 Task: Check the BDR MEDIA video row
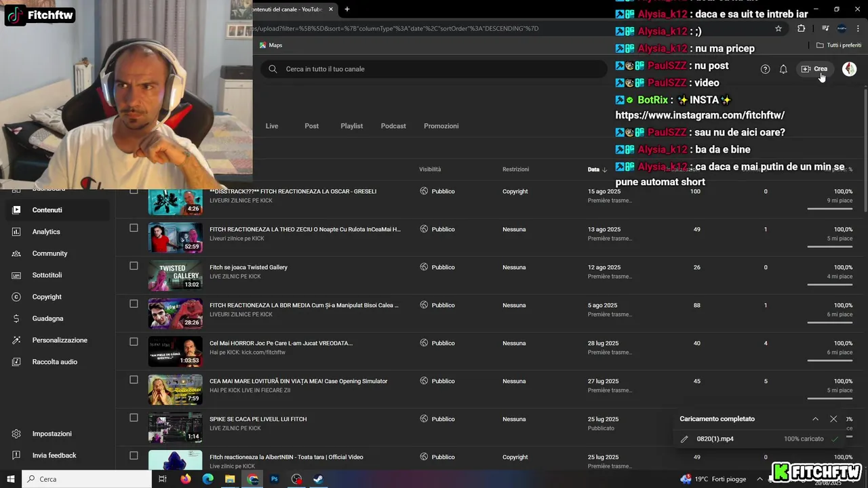(x=134, y=304)
